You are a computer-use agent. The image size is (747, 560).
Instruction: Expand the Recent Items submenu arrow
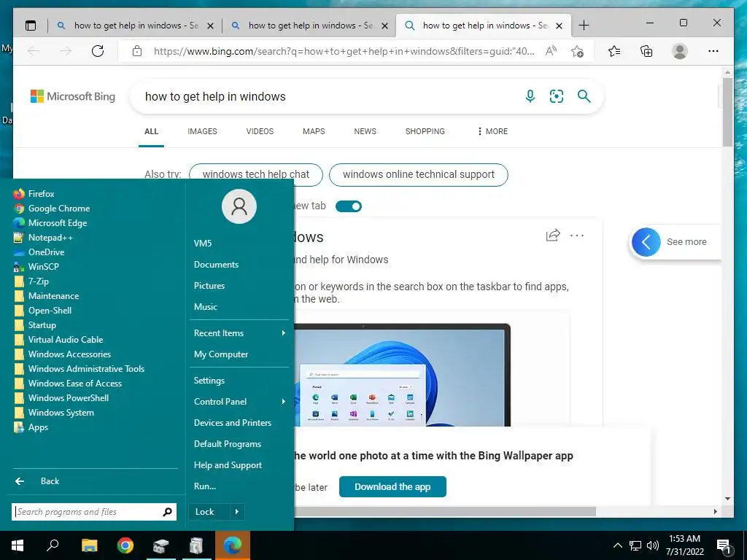coord(284,332)
